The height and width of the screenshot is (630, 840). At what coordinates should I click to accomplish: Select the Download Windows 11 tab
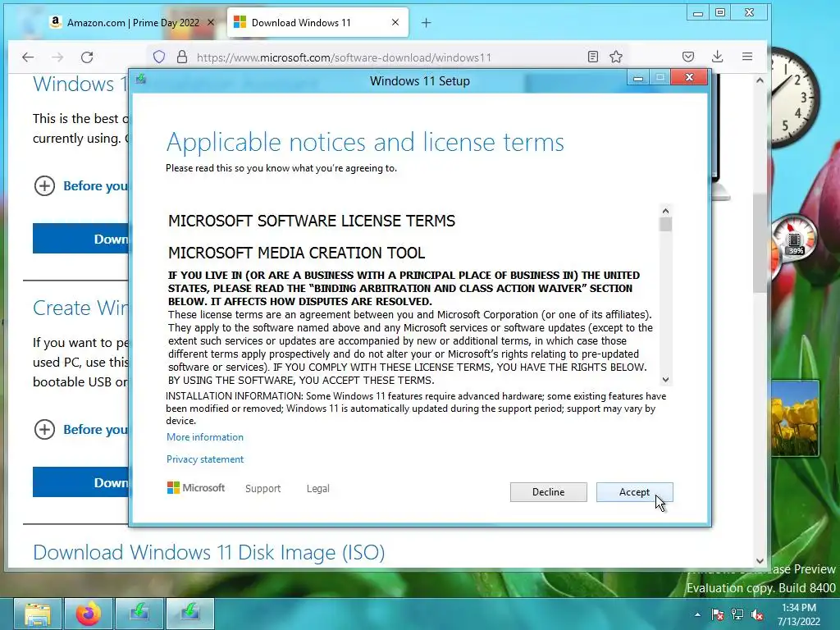pyautogui.click(x=316, y=22)
